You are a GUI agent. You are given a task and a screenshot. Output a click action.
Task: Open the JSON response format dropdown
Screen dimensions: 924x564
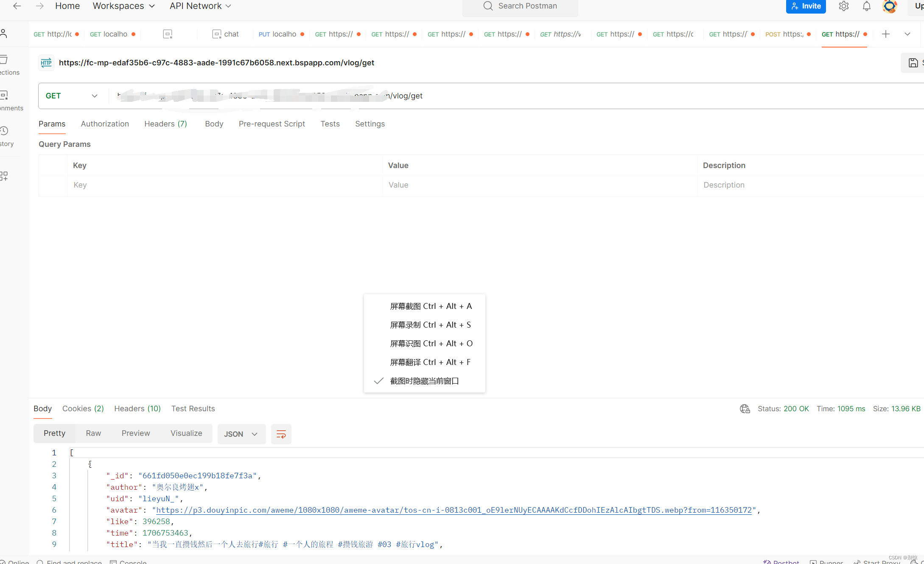[x=241, y=434]
